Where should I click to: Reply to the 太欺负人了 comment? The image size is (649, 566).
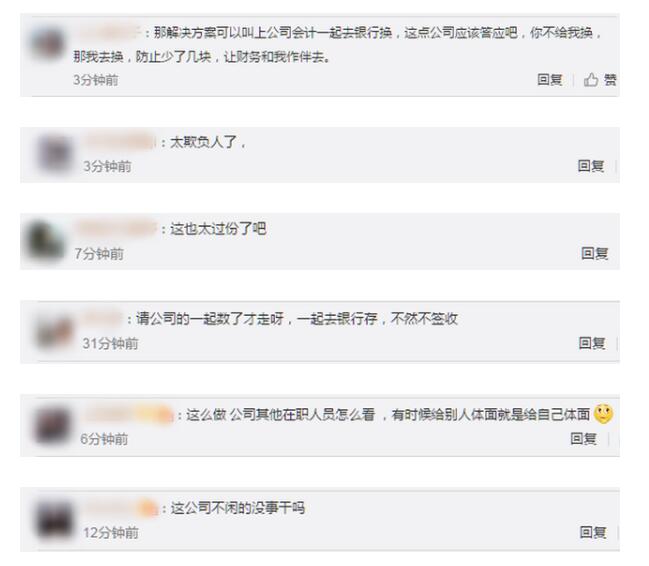pos(591,166)
